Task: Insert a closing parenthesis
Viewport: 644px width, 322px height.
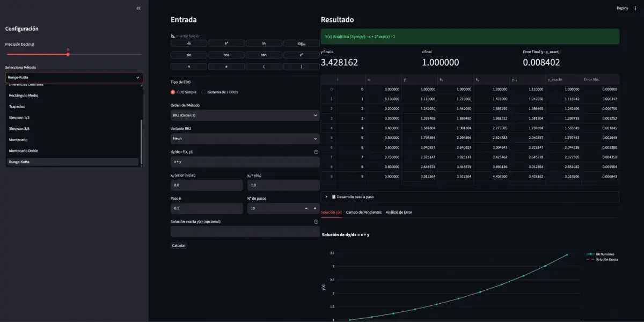Action: 301,67
